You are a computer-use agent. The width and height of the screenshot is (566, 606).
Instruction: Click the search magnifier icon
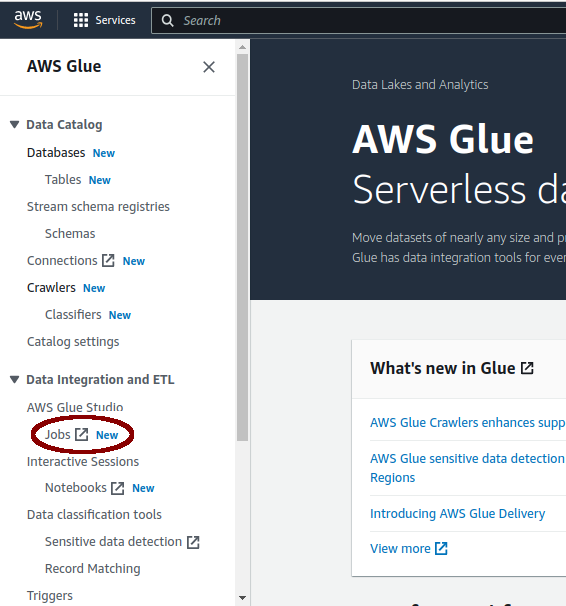pyautogui.click(x=167, y=20)
